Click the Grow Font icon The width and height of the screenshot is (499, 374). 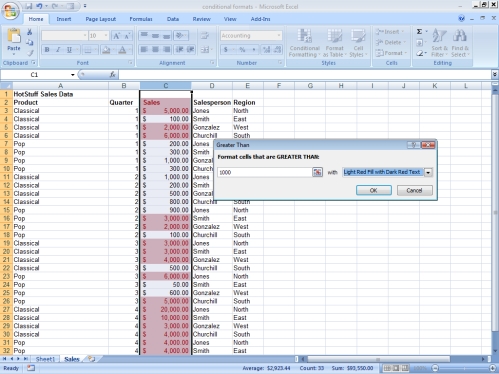tap(116, 36)
